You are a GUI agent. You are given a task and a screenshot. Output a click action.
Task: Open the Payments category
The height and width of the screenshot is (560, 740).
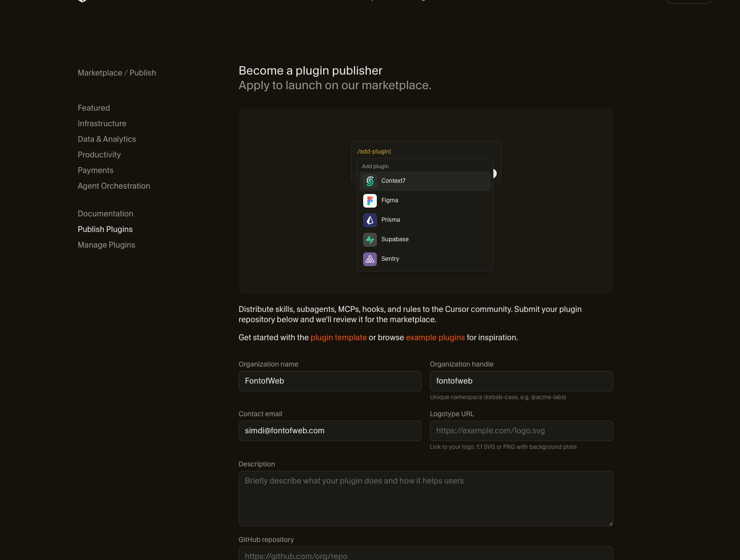point(96,170)
